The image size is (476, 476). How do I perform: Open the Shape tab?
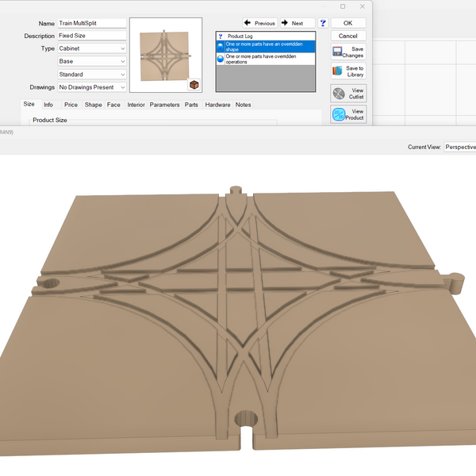[x=93, y=105]
